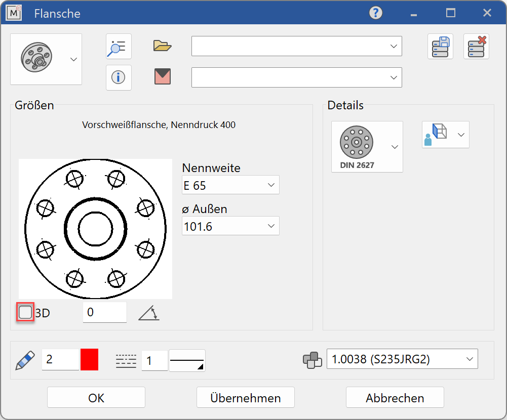Open the material dropdown 1.0038 (S235JRG2)

[x=402, y=359]
